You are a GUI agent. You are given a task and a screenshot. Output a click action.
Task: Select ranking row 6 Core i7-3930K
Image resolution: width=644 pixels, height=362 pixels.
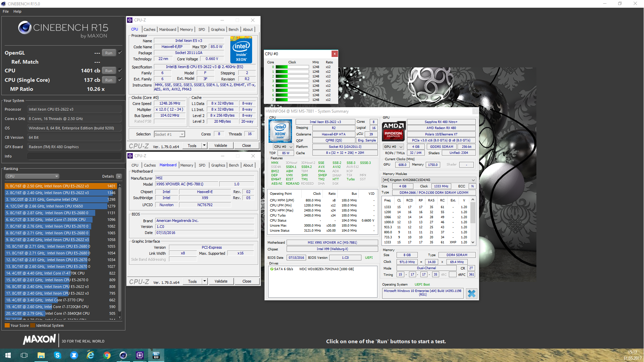point(61,220)
